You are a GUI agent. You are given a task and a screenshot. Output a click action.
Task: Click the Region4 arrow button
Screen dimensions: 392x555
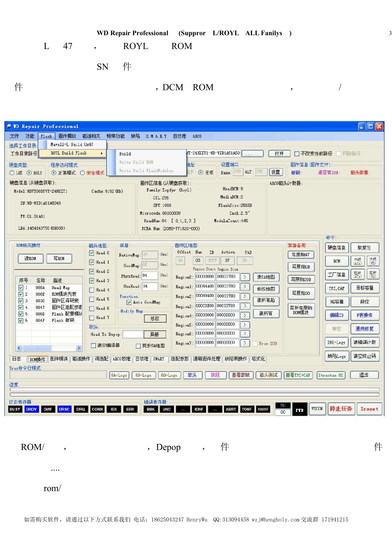245,315
